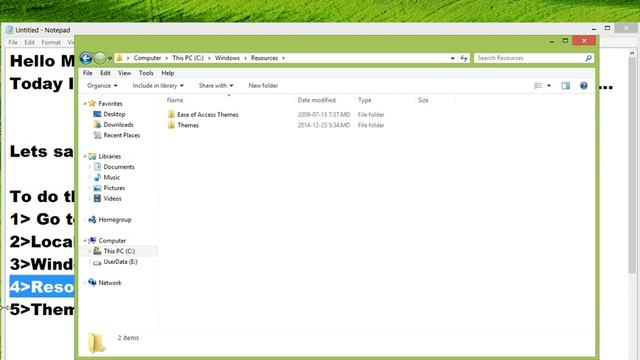Screen dimensions: 640x360
Task: Click the Network icon in navigation pane
Action: tap(92, 283)
